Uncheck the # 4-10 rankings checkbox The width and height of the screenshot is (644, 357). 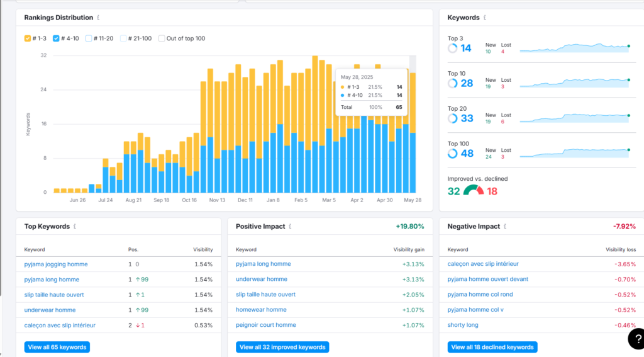click(x=56, y=38)
